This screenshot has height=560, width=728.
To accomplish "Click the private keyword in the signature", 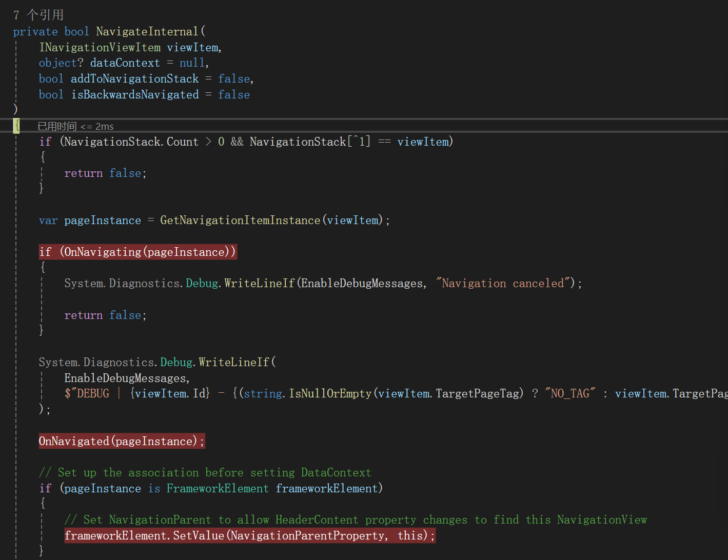I will coord(35,32).
